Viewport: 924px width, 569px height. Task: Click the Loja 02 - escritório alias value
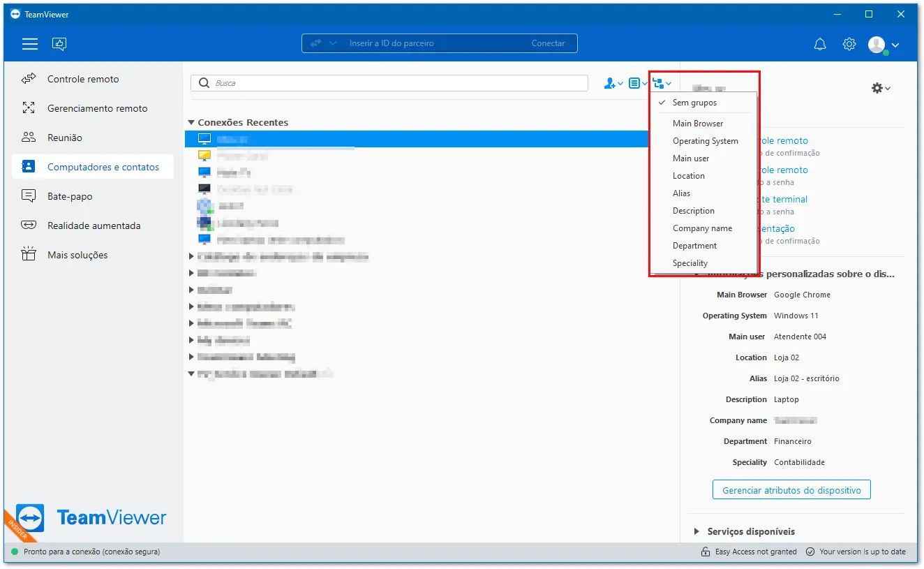(807, 378)
